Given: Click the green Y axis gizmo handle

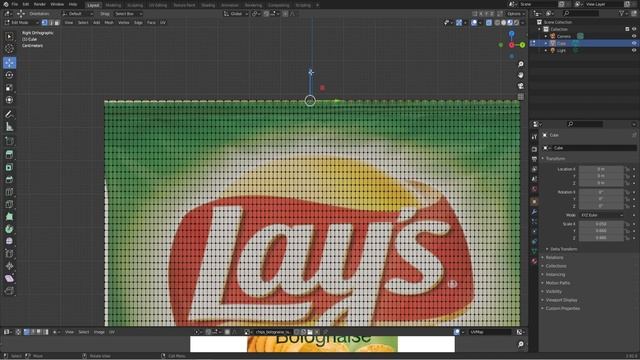Looking at the screenshot, I should [x=522, y=45].
